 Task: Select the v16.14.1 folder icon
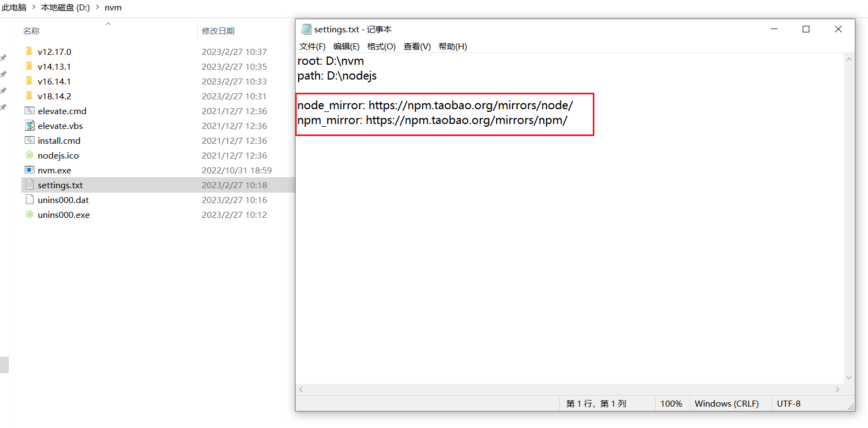(29, 81)
